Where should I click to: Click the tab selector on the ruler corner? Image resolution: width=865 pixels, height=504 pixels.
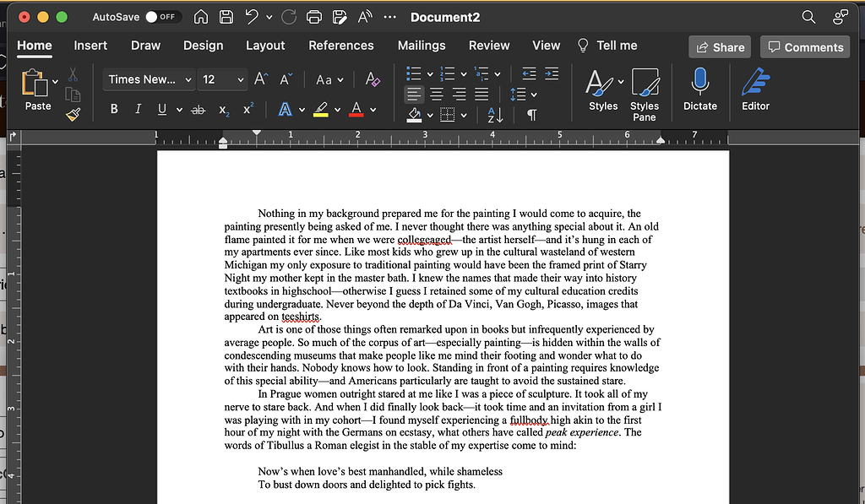click(14, 136)
